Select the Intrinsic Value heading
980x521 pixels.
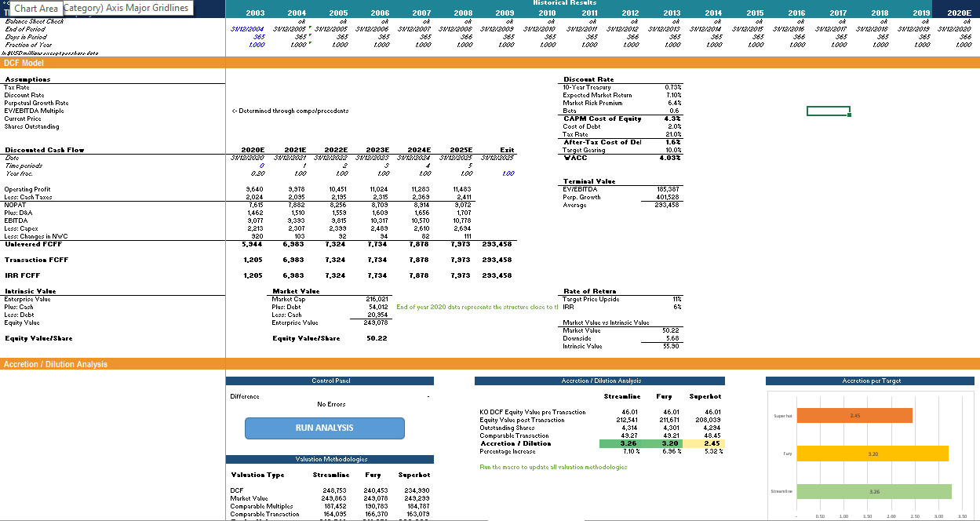(30, 291)
